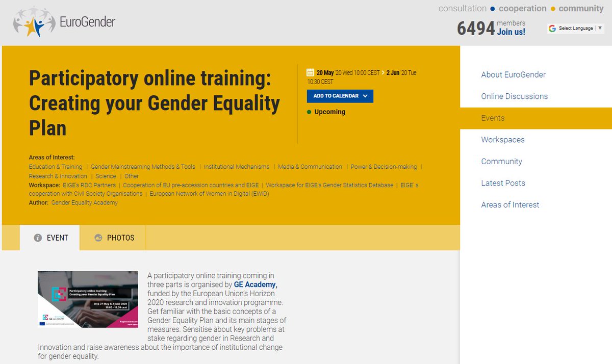The image size is (612, 364).
Task: Click the event title heading
Action: 155,103
